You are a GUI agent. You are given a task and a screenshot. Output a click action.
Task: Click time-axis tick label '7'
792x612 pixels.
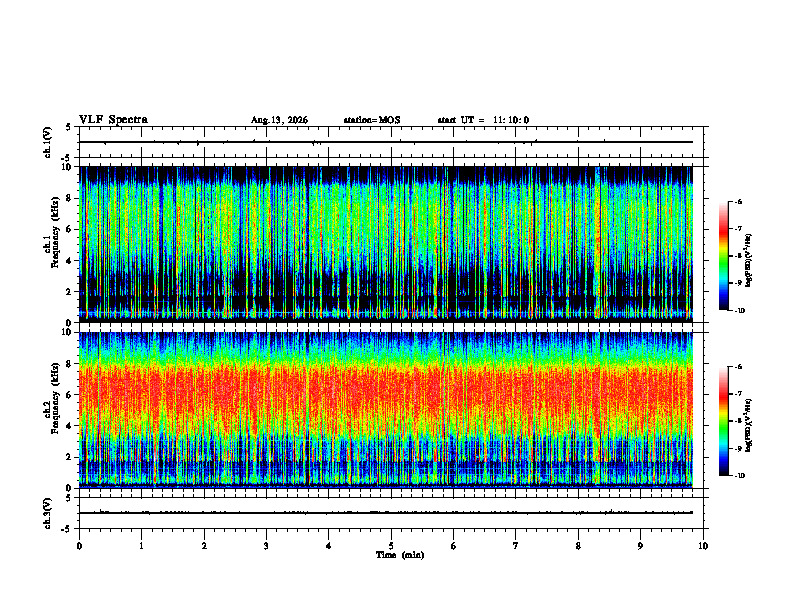[516, 546]
